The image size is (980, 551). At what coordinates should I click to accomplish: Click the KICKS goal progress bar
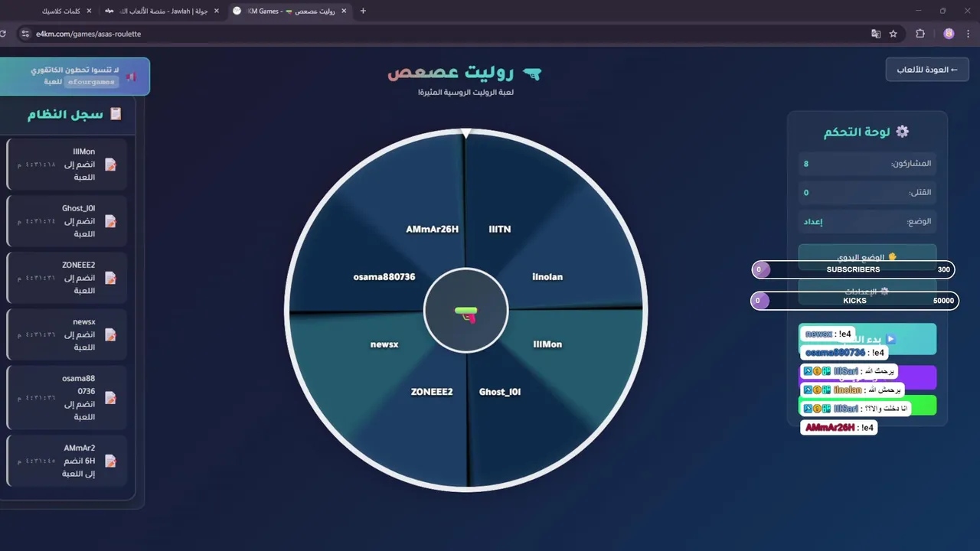coord(854,301)
